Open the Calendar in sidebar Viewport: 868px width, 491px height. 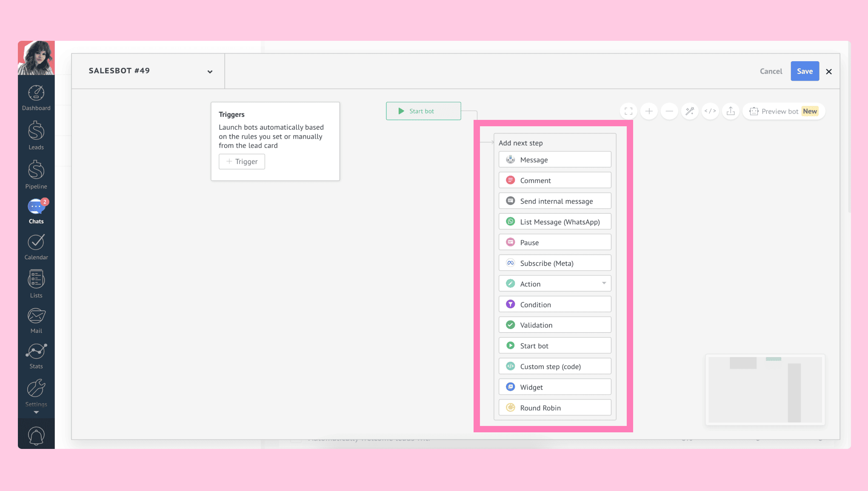(36, 247)
